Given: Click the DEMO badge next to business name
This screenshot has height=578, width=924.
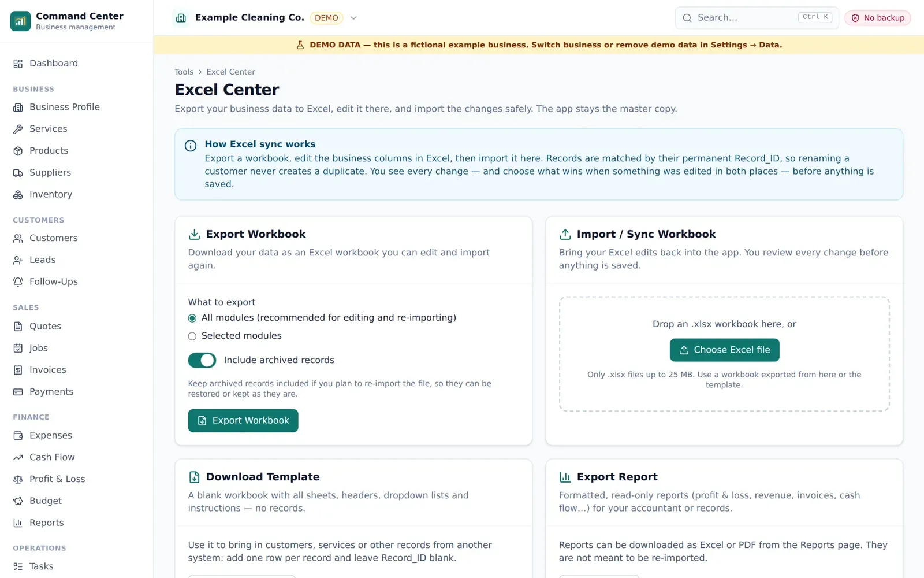Looking at the screenshot, I should (x=326, y=18).
